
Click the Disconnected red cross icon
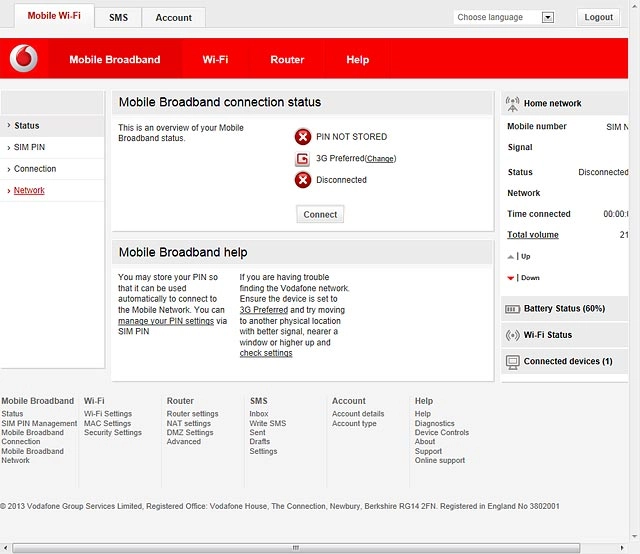click(x=303, y=180)
